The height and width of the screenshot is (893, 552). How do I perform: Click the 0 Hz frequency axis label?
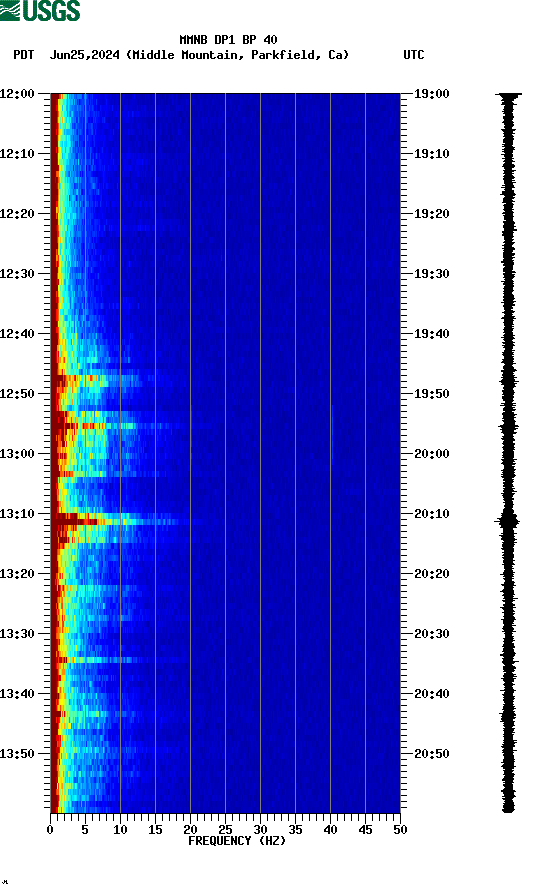click(50, 830)
